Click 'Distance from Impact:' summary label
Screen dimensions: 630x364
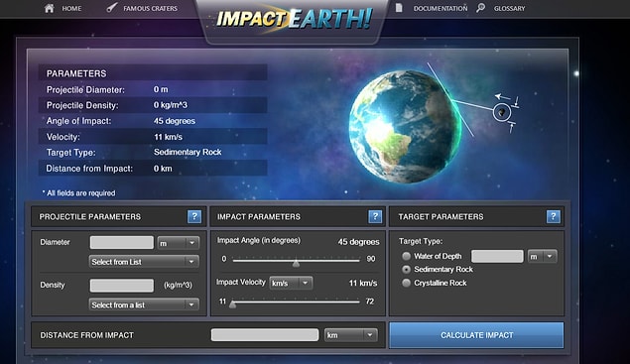click(89, 169)
